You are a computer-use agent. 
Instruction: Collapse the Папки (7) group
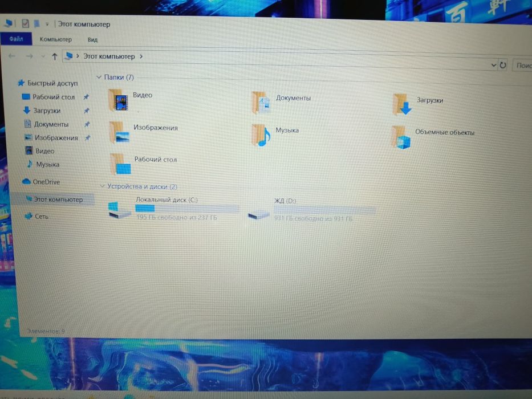(x=99, y=77)
